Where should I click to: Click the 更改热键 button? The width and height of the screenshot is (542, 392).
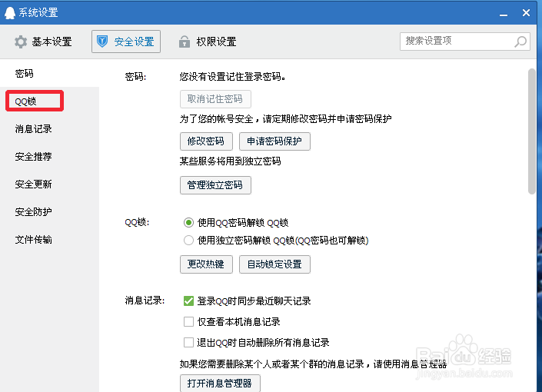(206, 264)
